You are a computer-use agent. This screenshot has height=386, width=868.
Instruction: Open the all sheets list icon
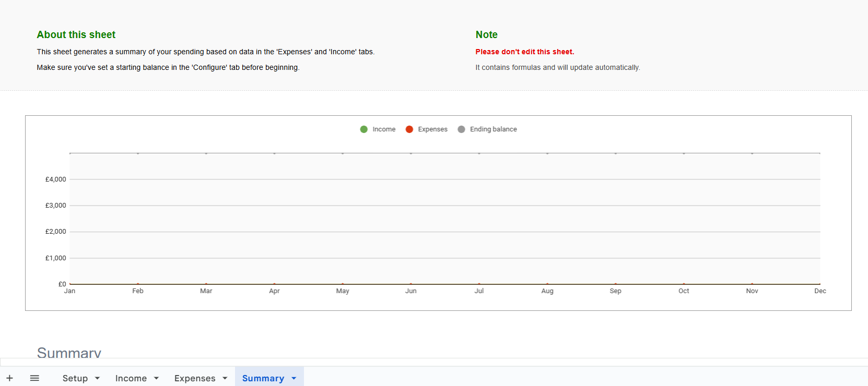34,378
